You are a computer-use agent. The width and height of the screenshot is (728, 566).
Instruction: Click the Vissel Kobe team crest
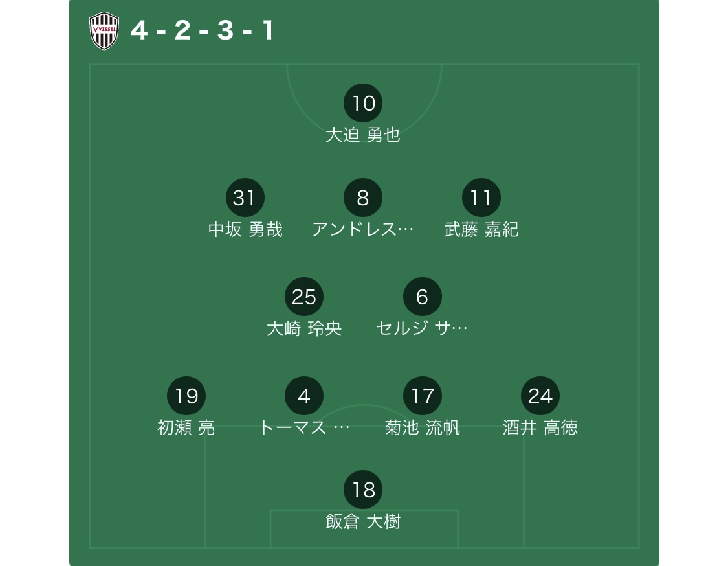pos(104,31)
